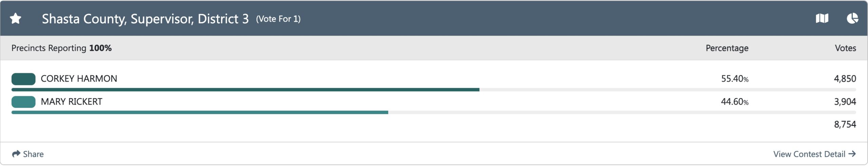Click the 8,754 total votes figure

(x=845, y=124)
